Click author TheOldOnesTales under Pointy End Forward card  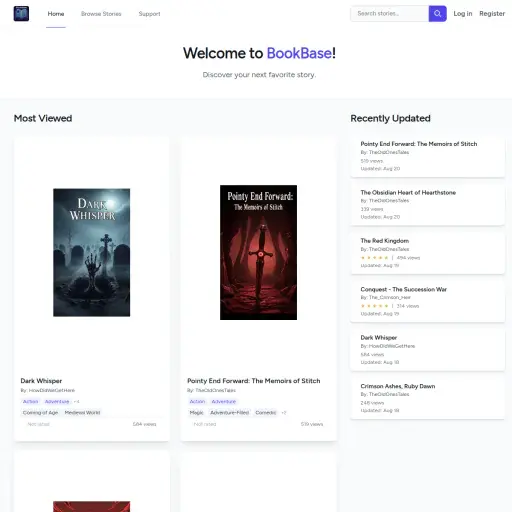(215, 390)
